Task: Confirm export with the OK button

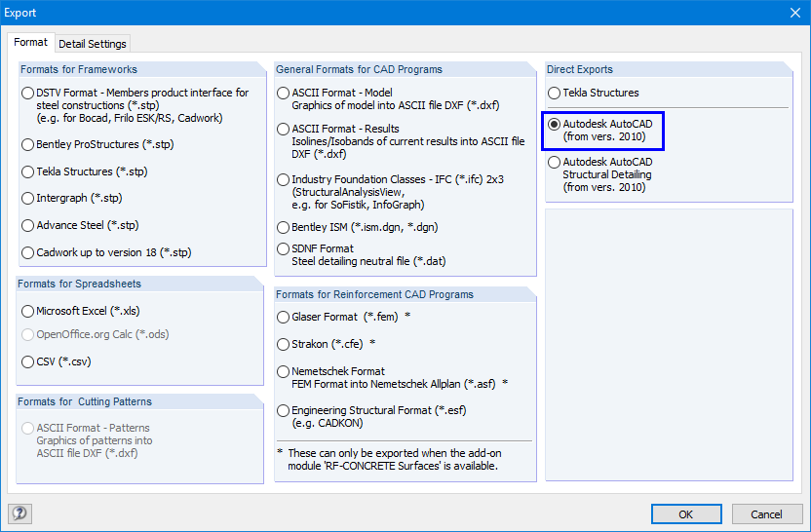Action: [686, 514]
